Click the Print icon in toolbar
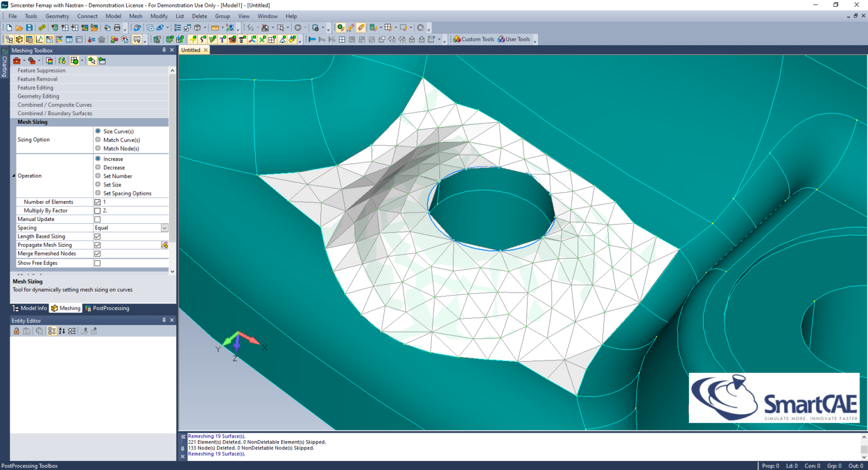Screen dimensions: 868x470 coord(117,28)
